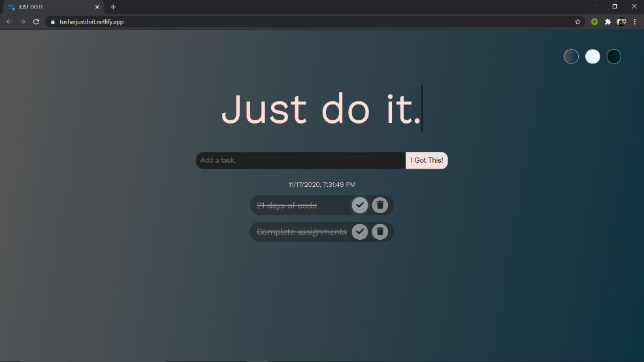Focus the 'Add a task' input field
Screen dimensions: 644x362
click(300, 160)
